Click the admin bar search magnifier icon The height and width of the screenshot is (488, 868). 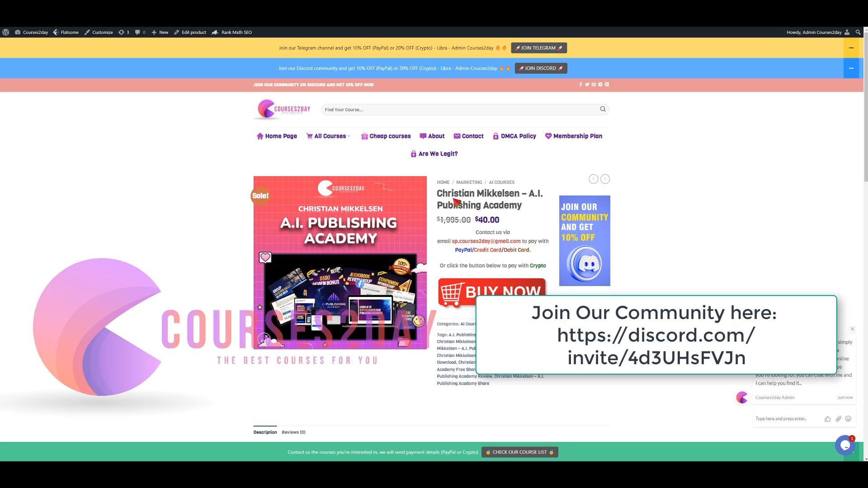pyautogui.click(x=858, y=32)
